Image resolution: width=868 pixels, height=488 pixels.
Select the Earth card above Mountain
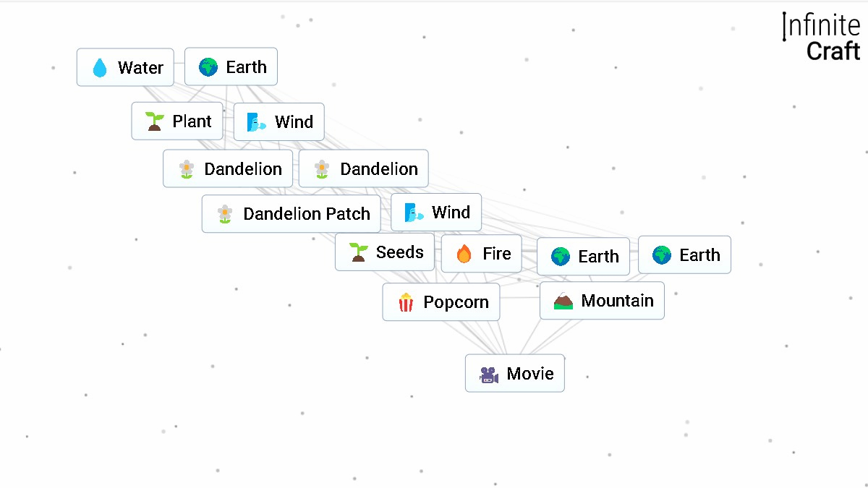click(583, 256)
